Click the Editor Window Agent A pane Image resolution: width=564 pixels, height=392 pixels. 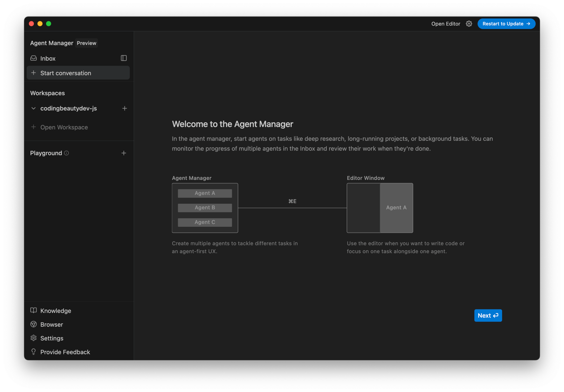tap(396, 208)
